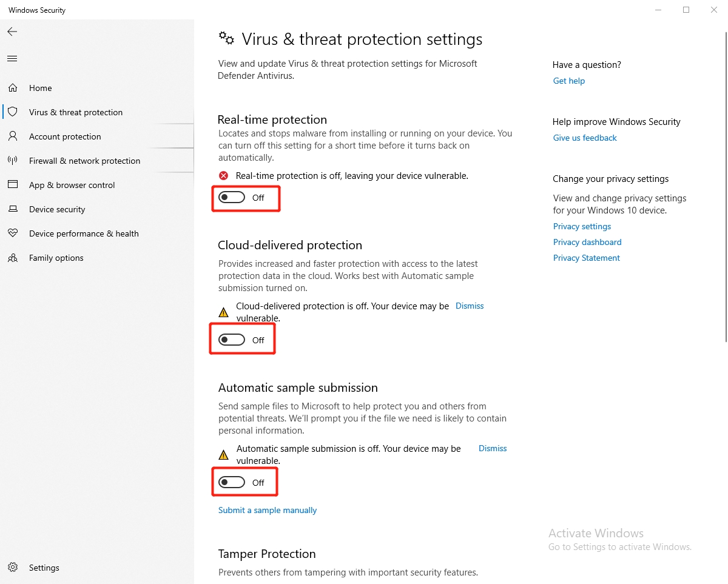
Task: Open Settings gear in sidebar
Action: pos(13,568)
